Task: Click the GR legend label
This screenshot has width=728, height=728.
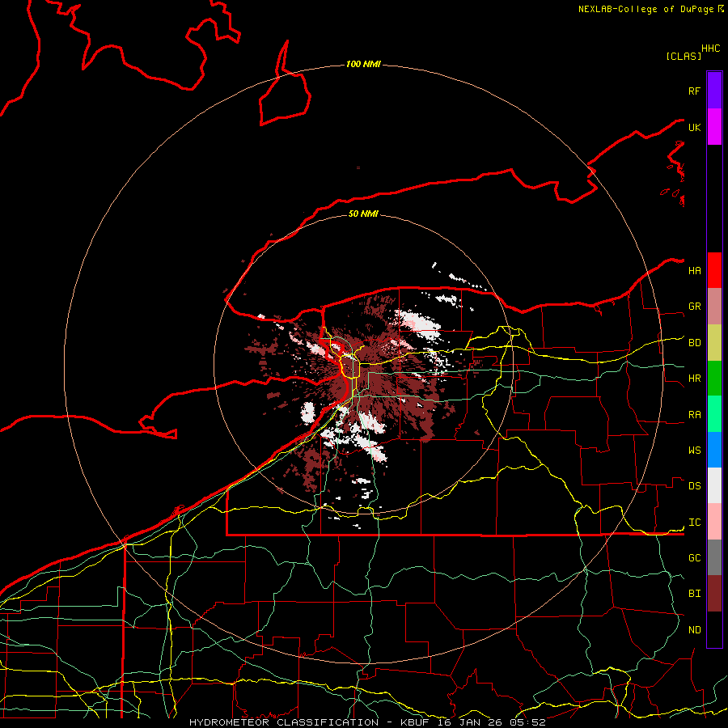Action: [x=694, y=307]
